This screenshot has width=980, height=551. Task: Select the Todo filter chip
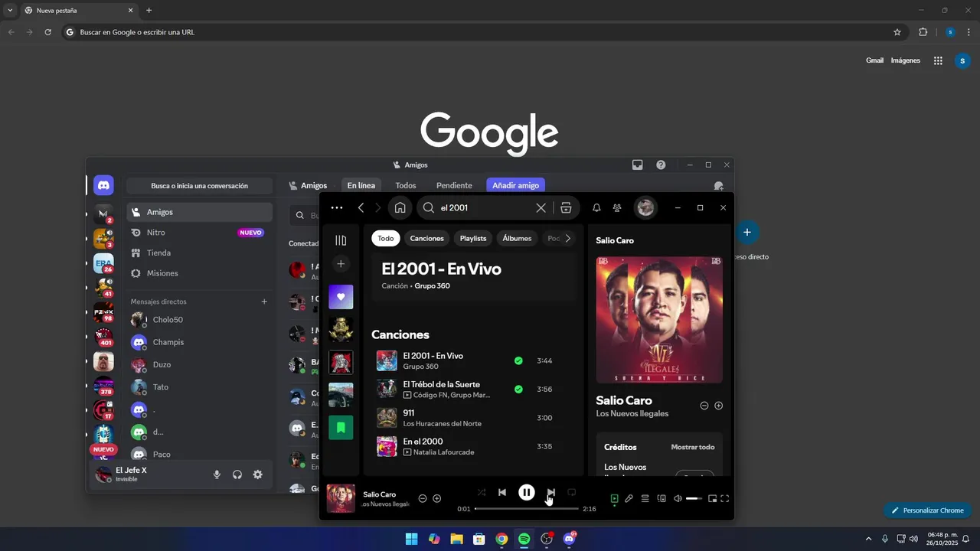pyautogui.click(x=386, y=238)
